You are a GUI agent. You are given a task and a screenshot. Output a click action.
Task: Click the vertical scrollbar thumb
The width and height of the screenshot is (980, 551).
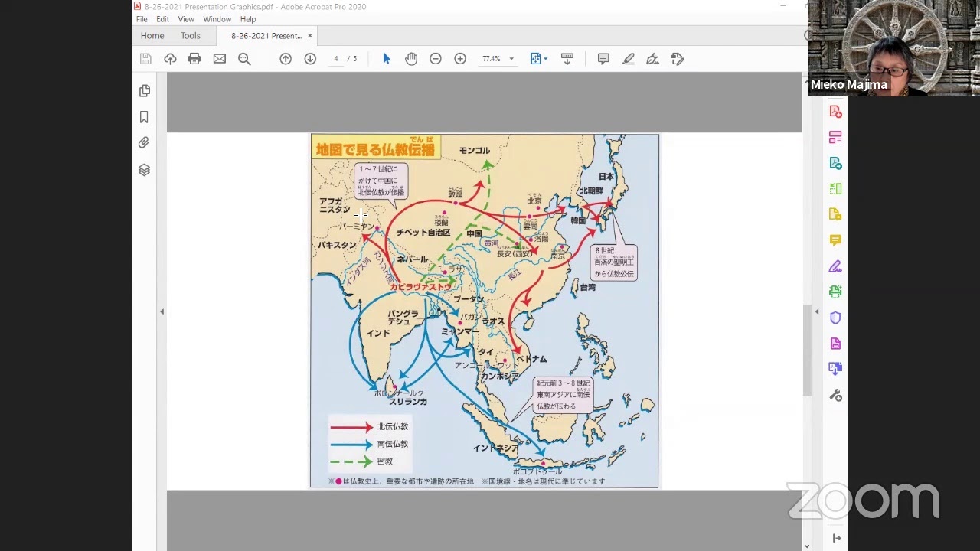[x=807, y=350]
